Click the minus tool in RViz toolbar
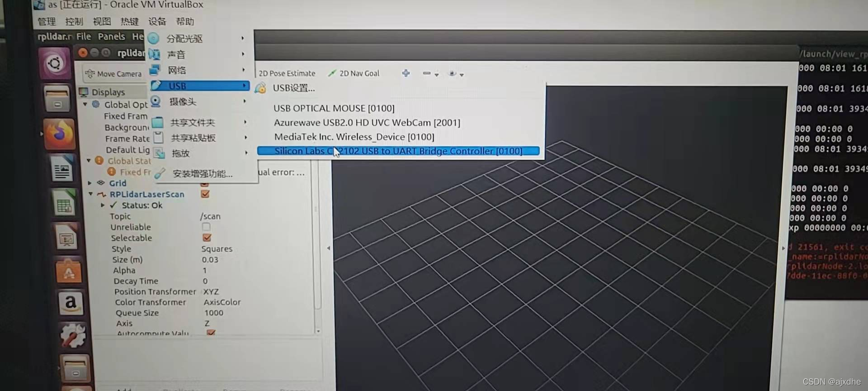This screenshot has height=391, width=868. (426, 73)
